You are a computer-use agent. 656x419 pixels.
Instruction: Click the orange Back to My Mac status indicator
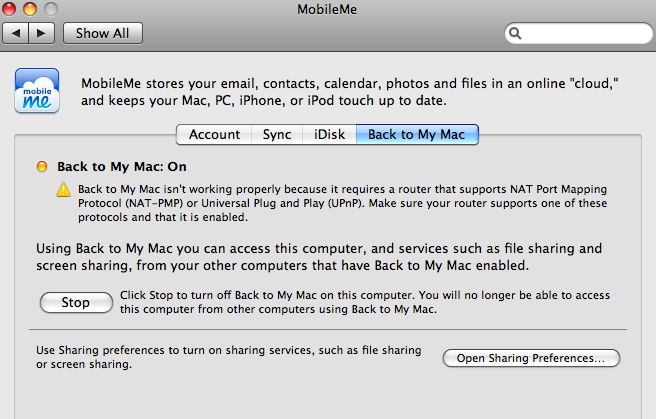[x=43, y=167]
